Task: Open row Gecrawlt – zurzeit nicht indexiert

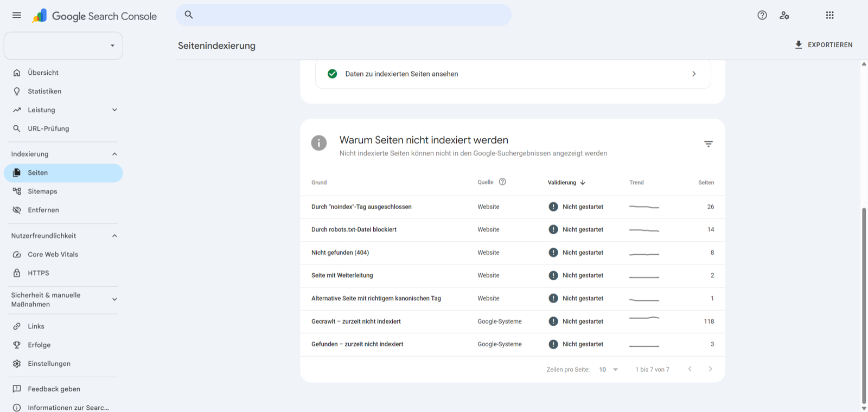Action: [513, 321]
